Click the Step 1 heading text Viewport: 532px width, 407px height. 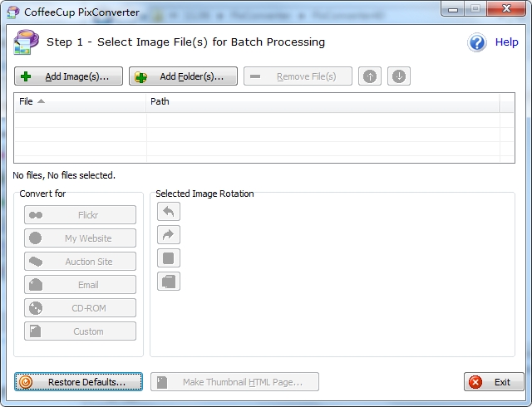coord(185,42)
